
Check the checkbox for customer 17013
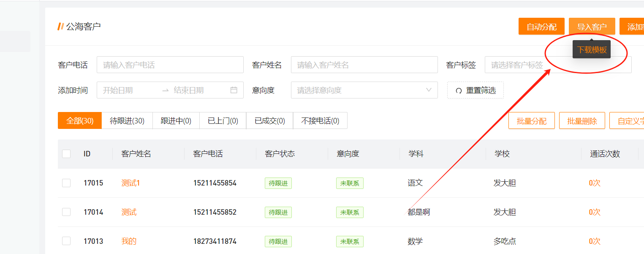[x=66, y=241]
